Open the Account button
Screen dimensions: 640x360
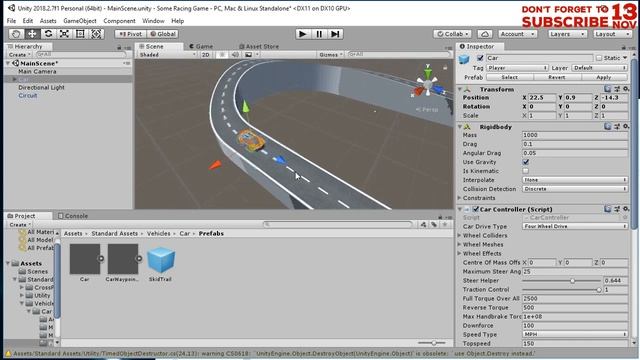tap(517, 34)
